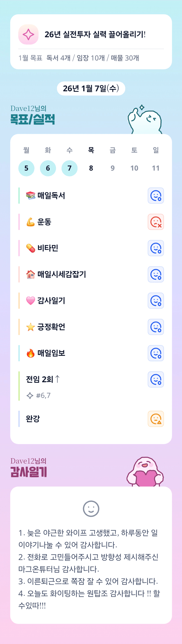Viewport: 182px width, 644px height.
Task: Click the #6,7 tag under 전임 2회
Action: (x=43, y=395)
